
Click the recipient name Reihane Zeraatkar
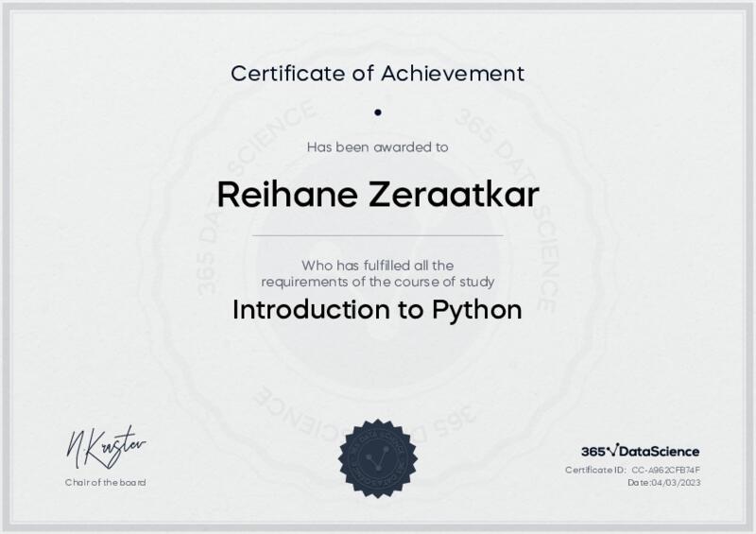[x=378, y=194]
